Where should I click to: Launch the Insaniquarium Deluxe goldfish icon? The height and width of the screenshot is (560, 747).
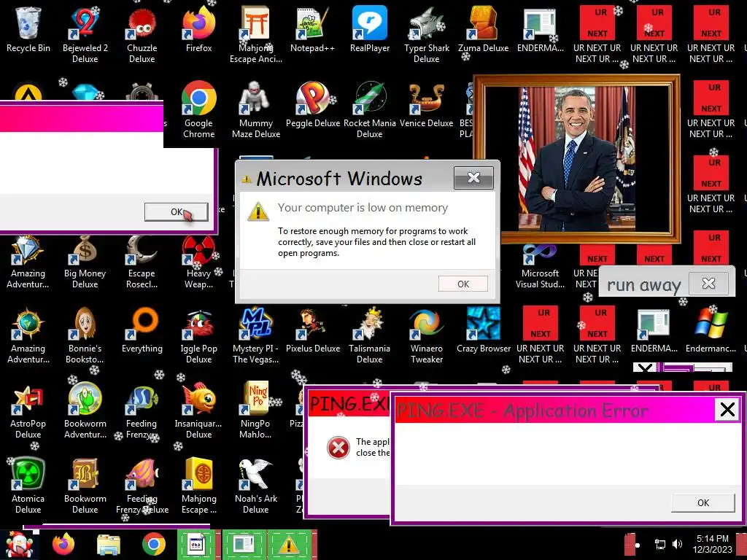[x=198, y=411]
